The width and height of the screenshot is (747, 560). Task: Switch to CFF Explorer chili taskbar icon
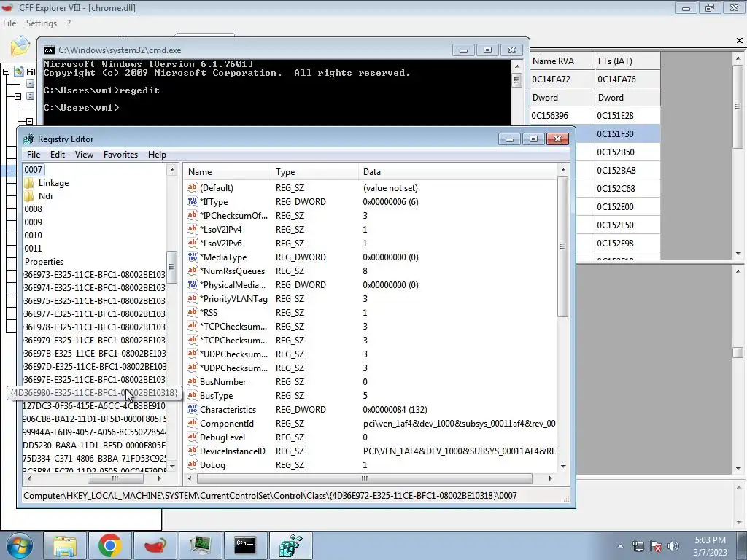pyautogui.click(x=155, y=545)
